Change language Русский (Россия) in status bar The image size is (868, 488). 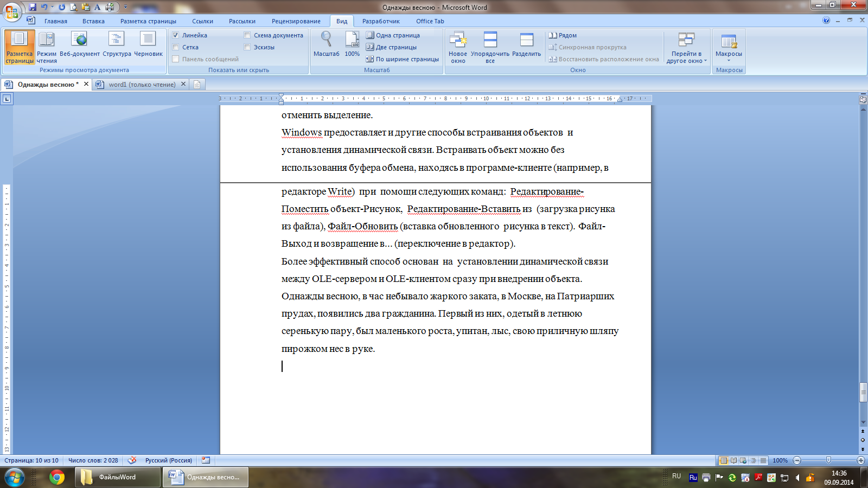click(169, 460)
